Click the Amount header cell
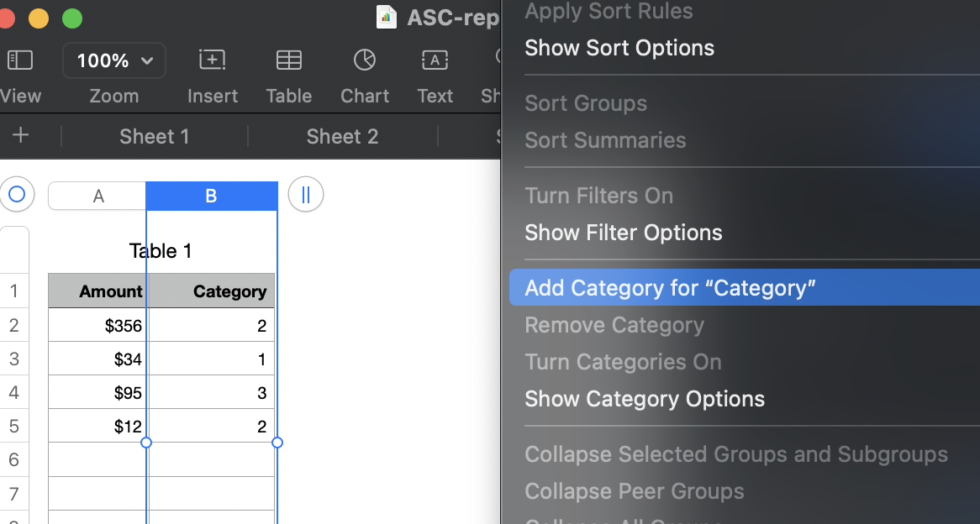Viewport: 980px width, 524px height. pyautogui.click(x=97, y=291)
